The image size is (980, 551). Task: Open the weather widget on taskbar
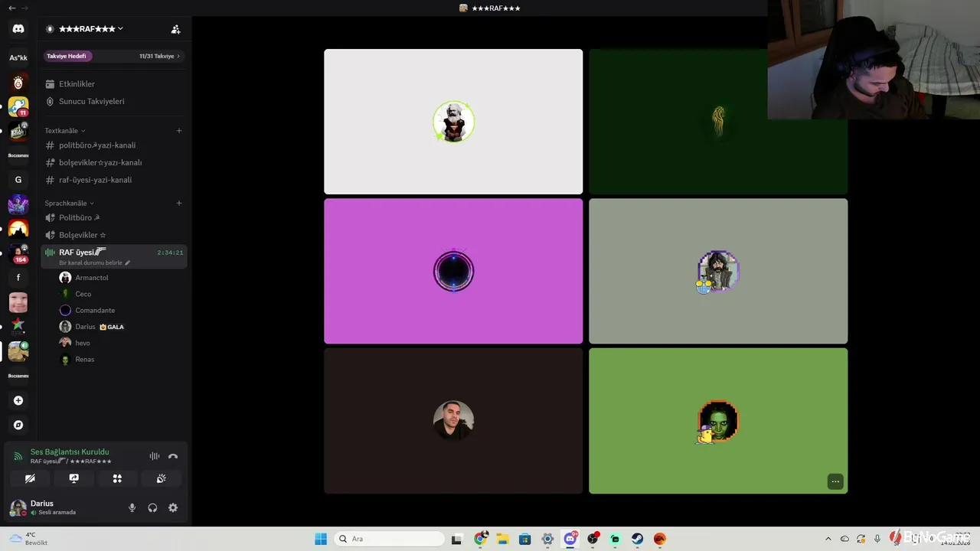(x=29, y=539)
